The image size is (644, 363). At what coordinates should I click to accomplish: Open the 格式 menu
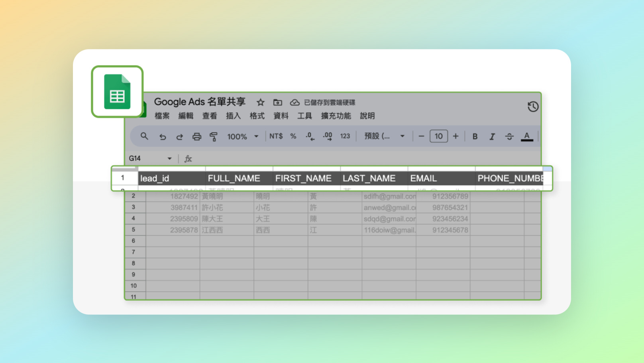tap(257, 116)
